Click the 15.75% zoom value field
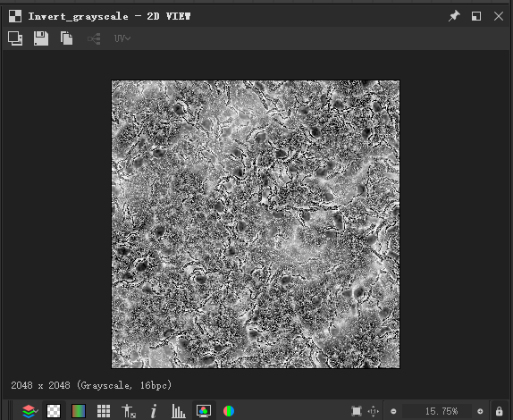The height and width of the screenshot is (420, 513). click(437, 411)
